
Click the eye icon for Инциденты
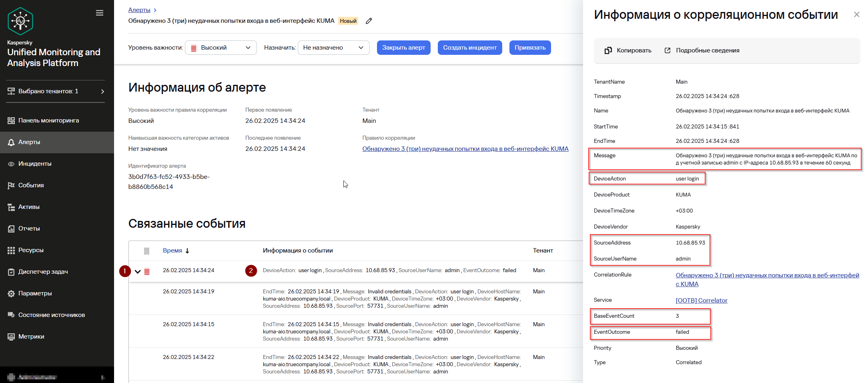[x=11, y=164]
